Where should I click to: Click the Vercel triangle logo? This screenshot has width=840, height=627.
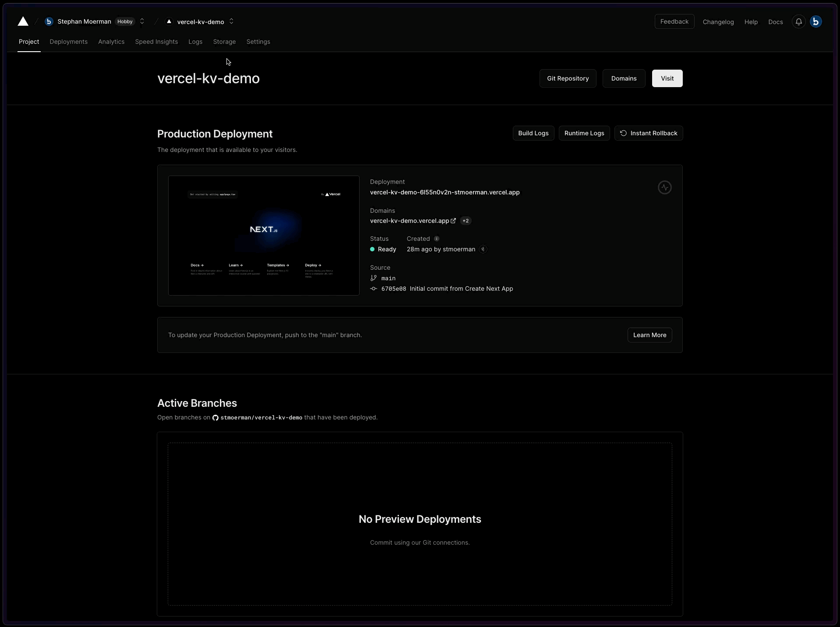(23, 21)
